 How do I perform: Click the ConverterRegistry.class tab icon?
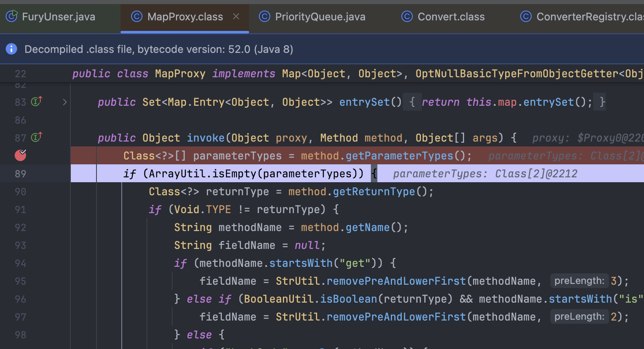click(x=526, y=17)
